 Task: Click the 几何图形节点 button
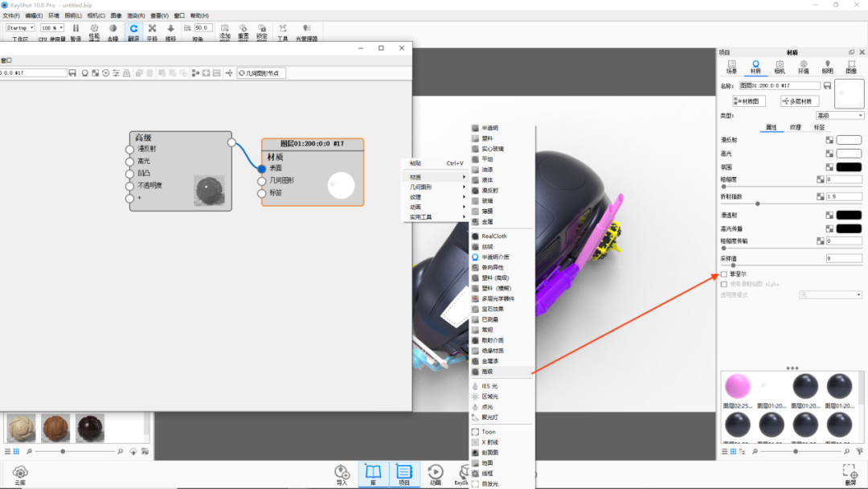261,73
